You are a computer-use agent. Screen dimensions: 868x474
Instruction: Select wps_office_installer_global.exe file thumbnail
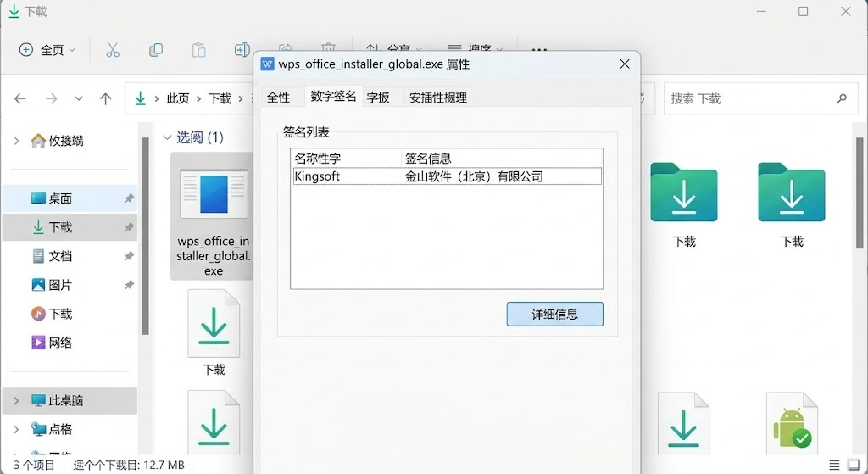click(x=213, y=216)
